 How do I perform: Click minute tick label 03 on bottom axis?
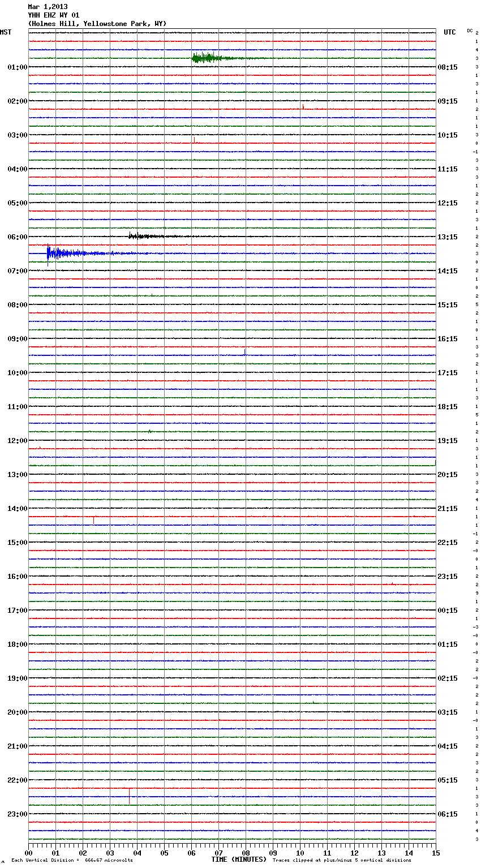110,853
